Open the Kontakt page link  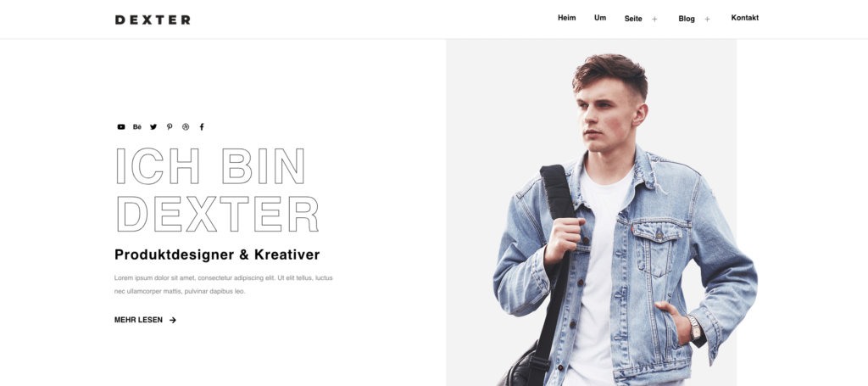[744, 18]
